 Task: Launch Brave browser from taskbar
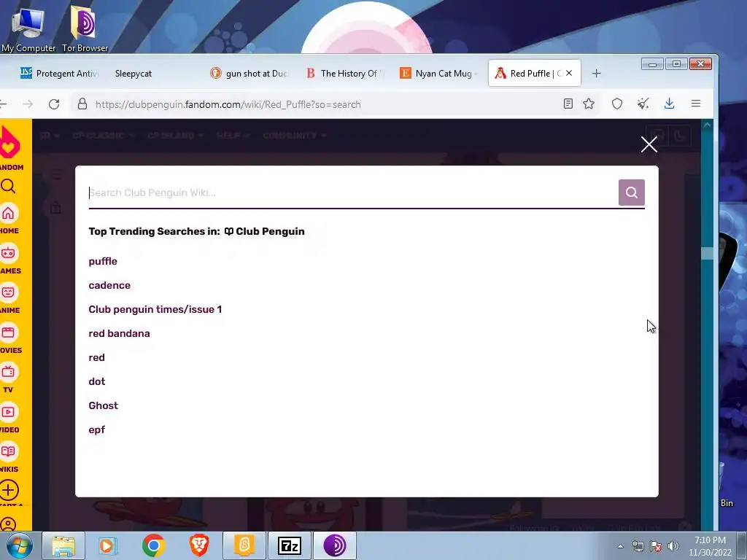coord(199,545)
